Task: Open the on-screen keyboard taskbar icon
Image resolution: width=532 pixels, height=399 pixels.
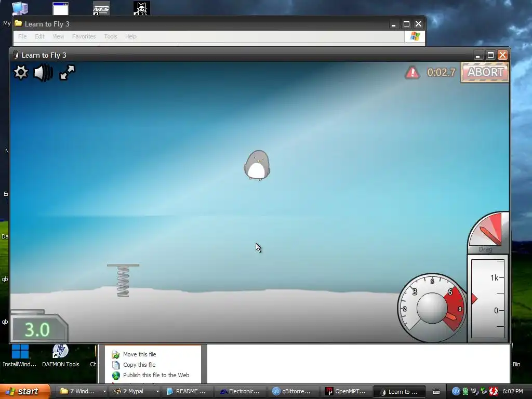Action: (436, 392)
